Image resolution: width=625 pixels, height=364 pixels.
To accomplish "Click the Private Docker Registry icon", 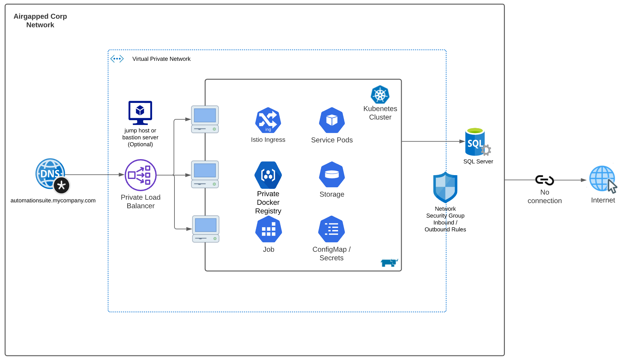I will point(268,175).
